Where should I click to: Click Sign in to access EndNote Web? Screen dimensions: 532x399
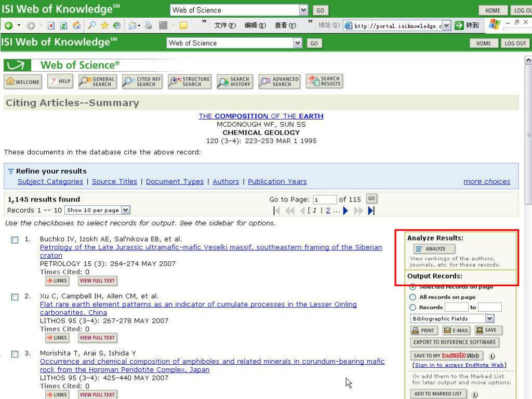(459, 365)
